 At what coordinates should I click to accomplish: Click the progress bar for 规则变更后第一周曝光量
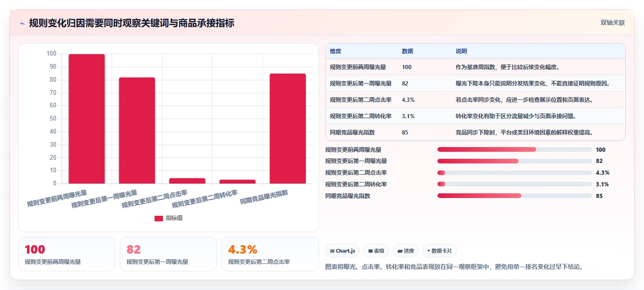tap(515, 161)
